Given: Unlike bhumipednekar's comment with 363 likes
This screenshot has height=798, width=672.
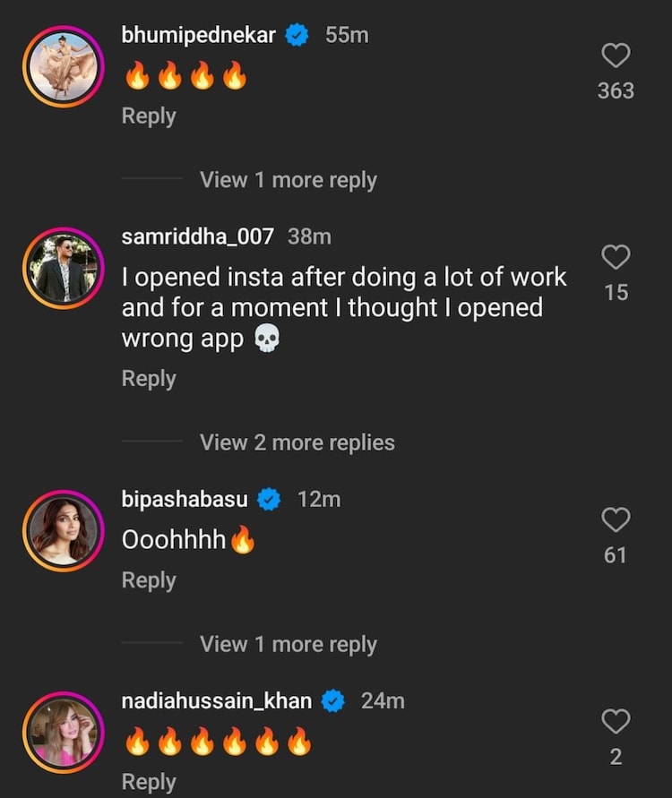Looking at the screenshot, I should [x=615, y=56].
